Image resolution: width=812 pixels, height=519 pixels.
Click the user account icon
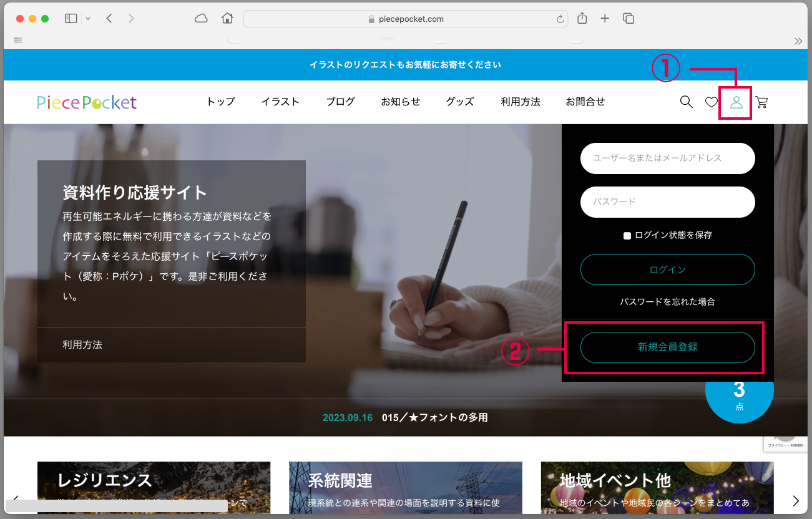click(x=736, y=102)
